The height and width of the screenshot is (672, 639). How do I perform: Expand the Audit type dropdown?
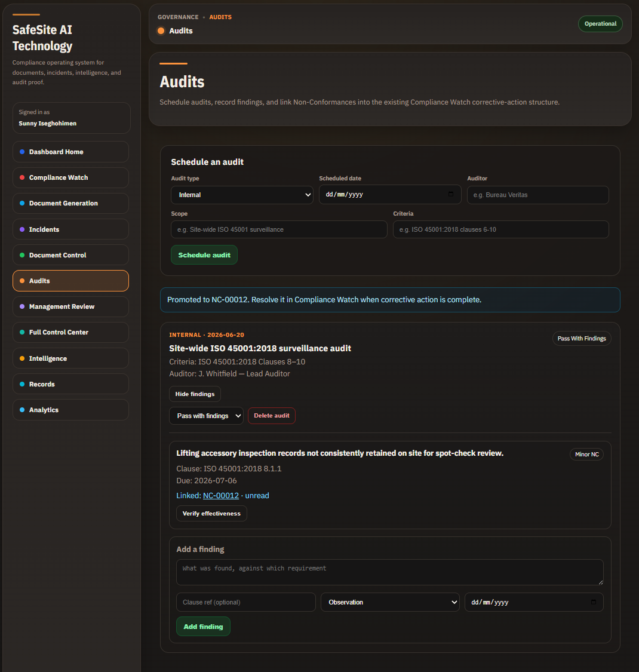pos(242,195)
